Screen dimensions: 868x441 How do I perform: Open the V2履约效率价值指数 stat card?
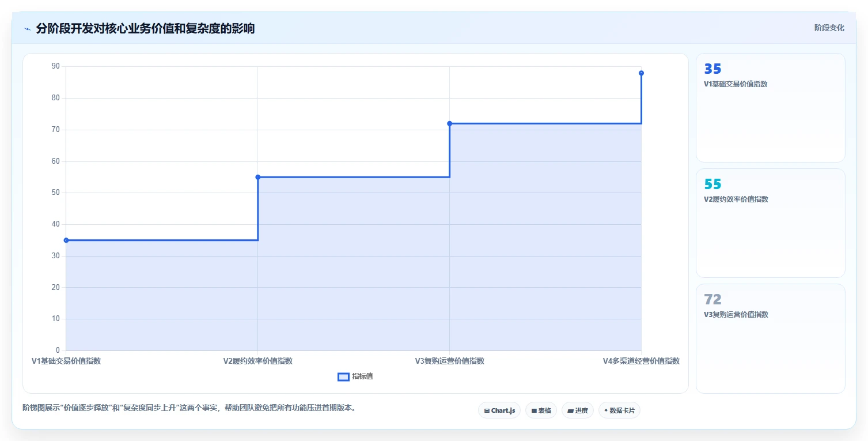tap(771, 223)
